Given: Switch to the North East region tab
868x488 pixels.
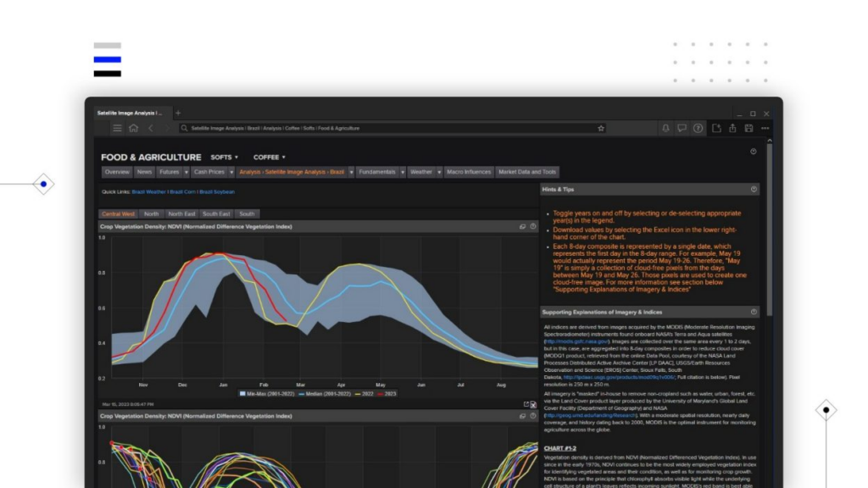Looking at the screenshot, I should click(x=182, y=213).
